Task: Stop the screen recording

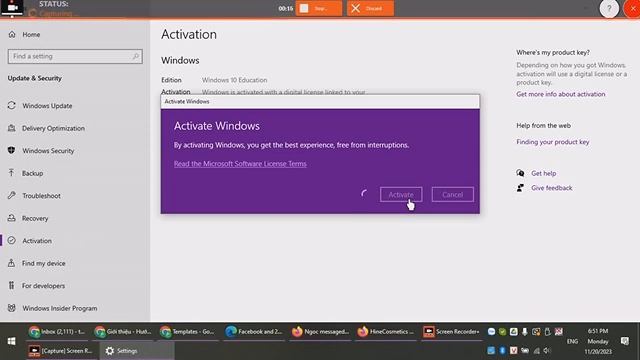Action: pos(319,8)
